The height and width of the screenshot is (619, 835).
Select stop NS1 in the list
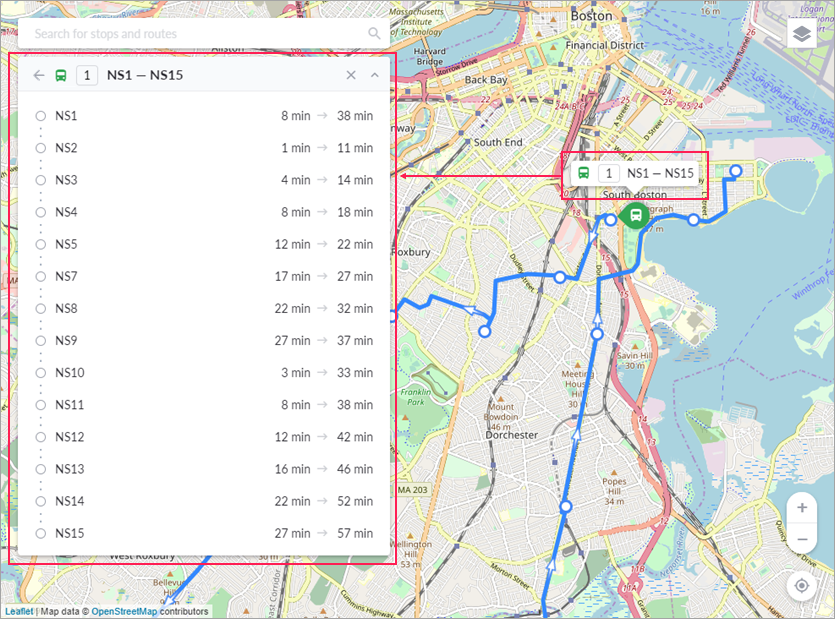click(x=204, y=116)
